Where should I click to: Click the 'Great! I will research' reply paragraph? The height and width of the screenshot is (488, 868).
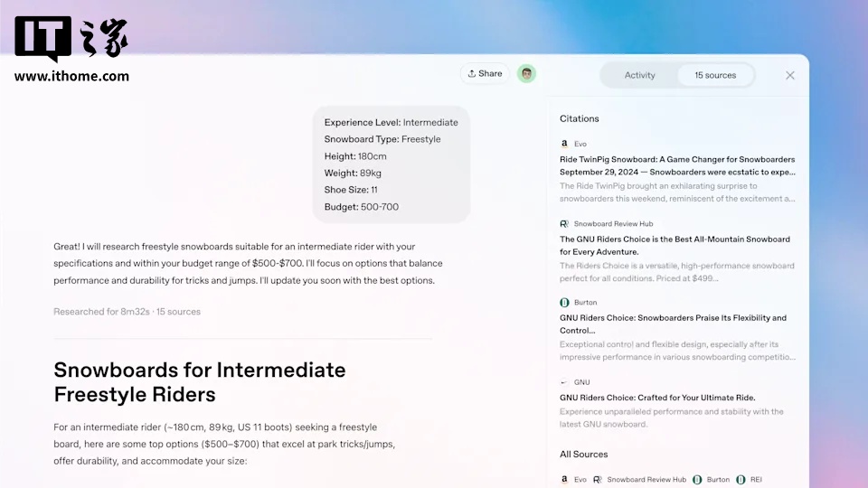[248, 263]
